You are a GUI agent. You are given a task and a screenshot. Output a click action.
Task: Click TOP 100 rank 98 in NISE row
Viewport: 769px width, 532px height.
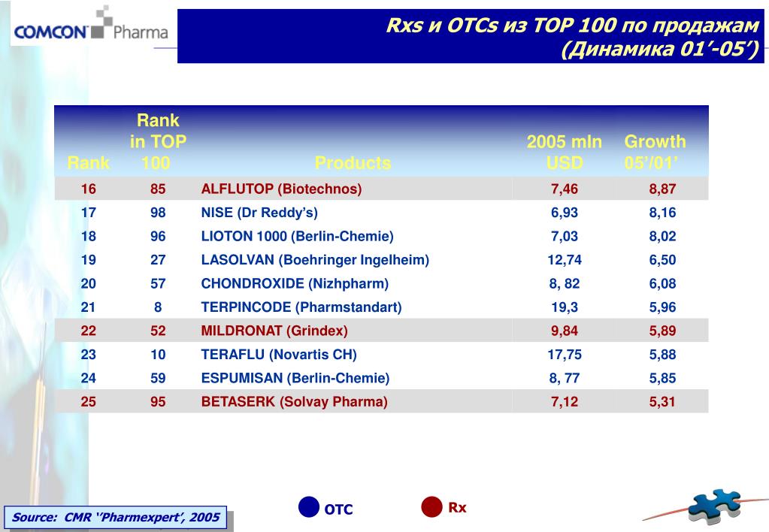(x=158, y=213)
